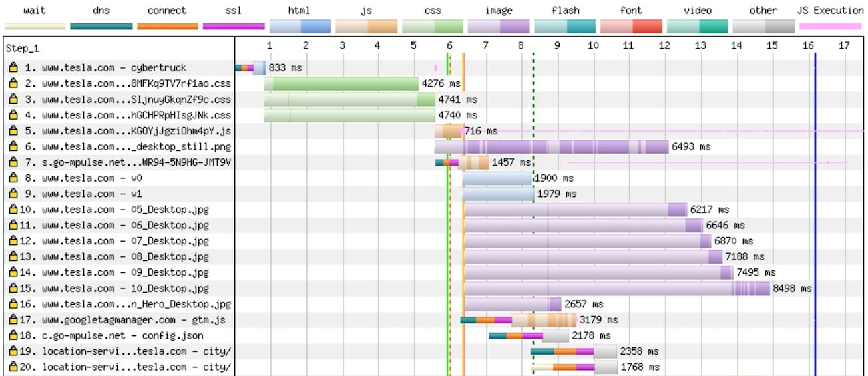
Task: Click the connect legend color bar
Action: (168, 27)
